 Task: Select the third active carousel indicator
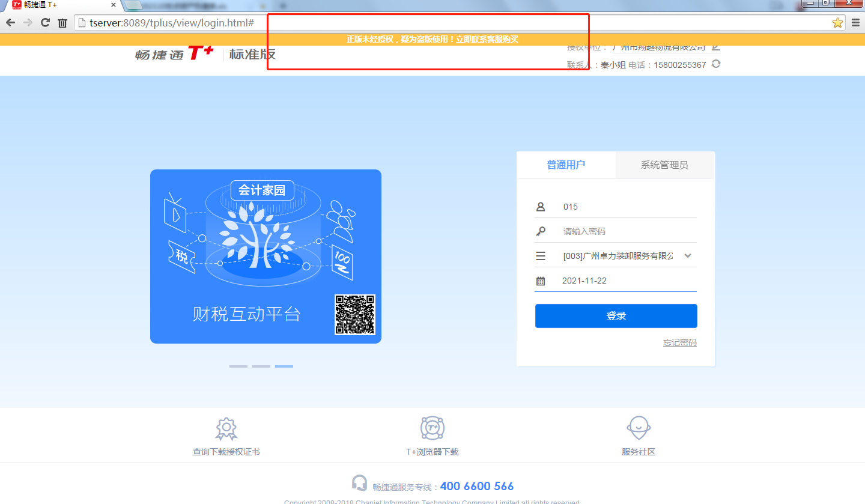pyautogui.click(x=284, y=366)
